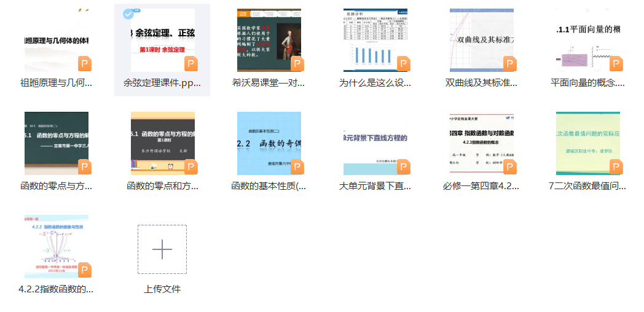Click PPT badge icon on 函数的基本性质 thumbnail

(x=297, y=167)
